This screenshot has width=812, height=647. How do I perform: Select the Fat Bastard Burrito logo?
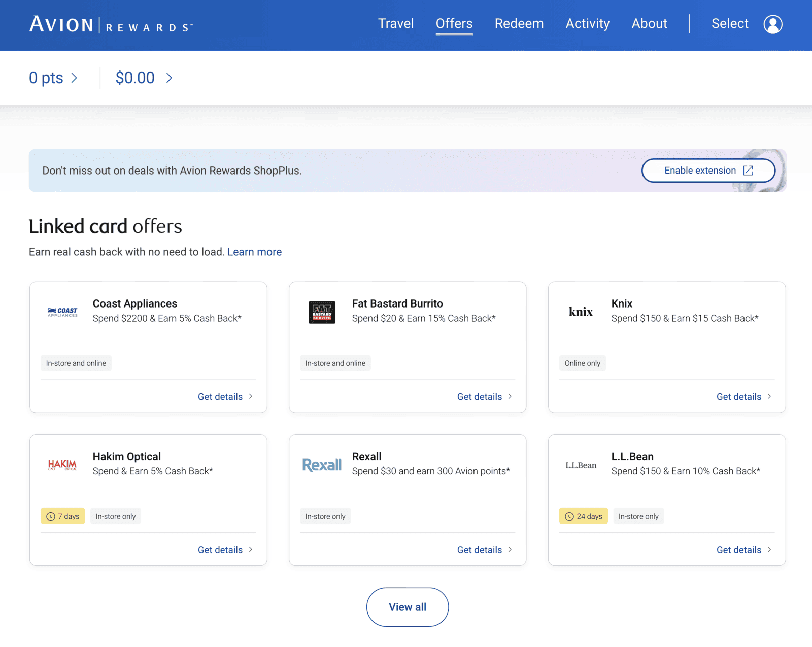[322, 313]
